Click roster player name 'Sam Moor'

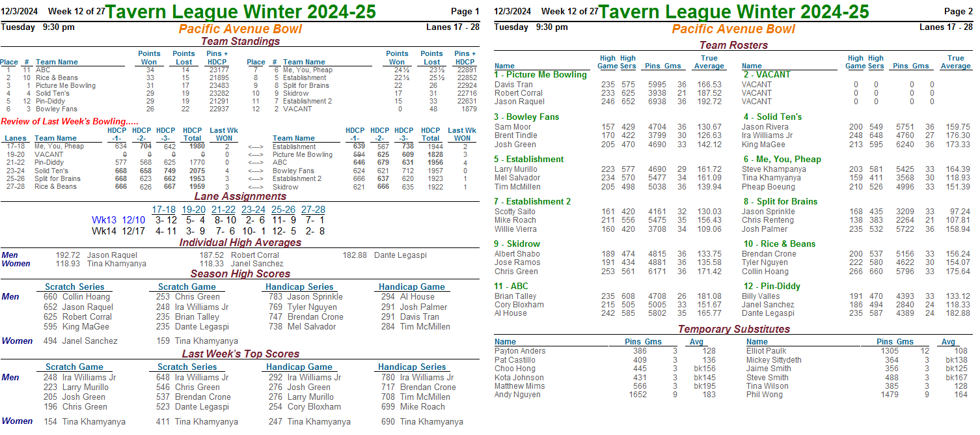[513, 127]
